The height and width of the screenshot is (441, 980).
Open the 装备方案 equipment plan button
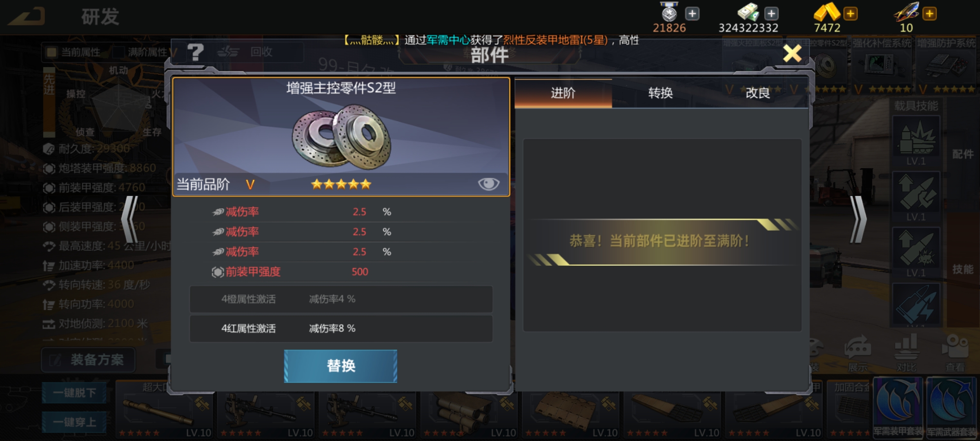click(x=88, y=360)
